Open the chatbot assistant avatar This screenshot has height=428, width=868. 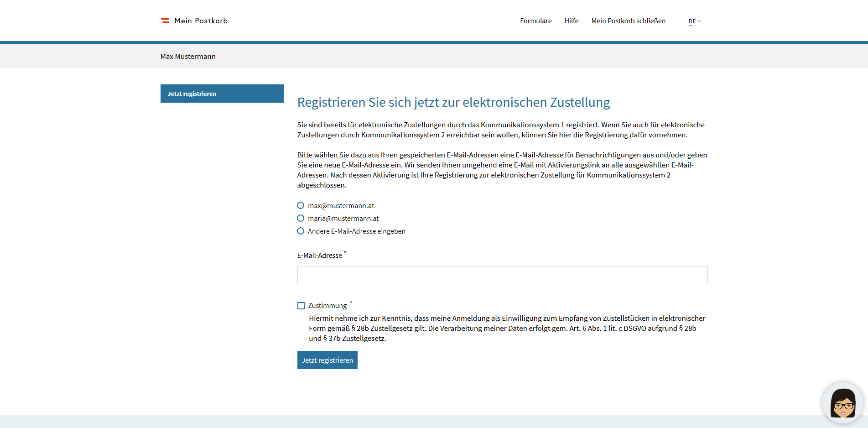coord(842,403)
